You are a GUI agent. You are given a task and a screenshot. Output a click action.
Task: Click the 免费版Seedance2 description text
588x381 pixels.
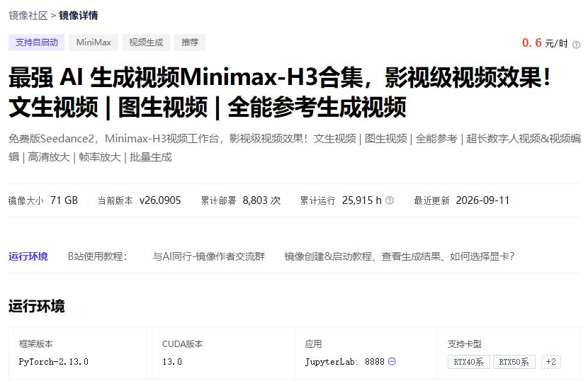pyautogui.click(x=295, y=148)
